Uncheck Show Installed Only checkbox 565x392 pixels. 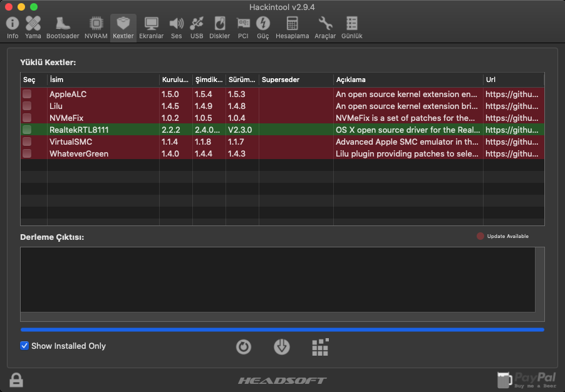point(24,346)
